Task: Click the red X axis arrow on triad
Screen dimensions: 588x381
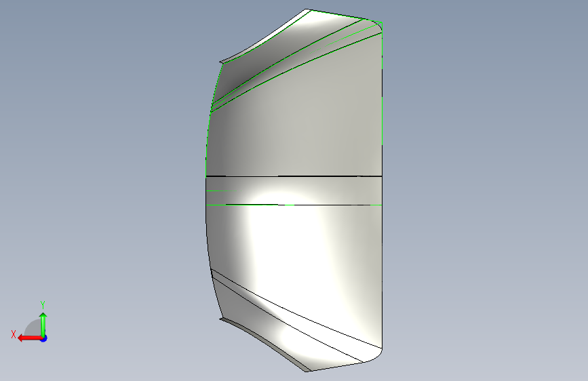Action: (x=29, y=338)
